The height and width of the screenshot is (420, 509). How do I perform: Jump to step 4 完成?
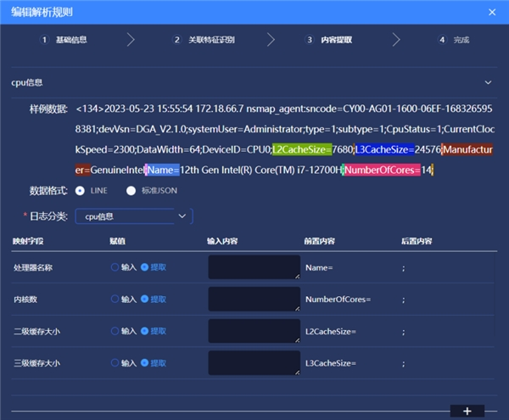(454, 40)
